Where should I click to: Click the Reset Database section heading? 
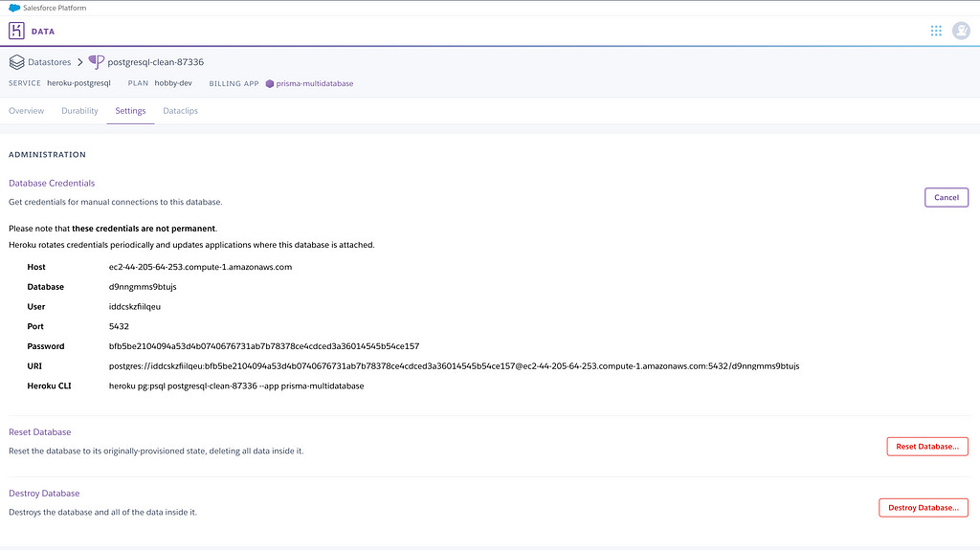click(x=40, y=432)
